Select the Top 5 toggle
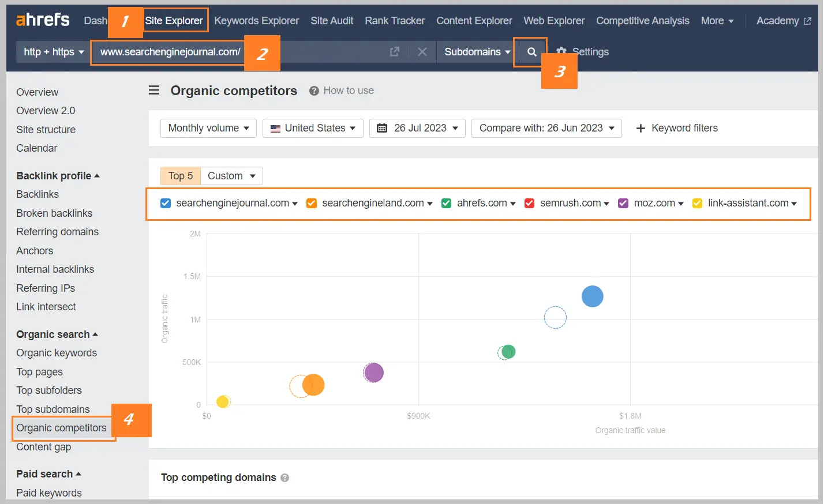This screenshot has height=504, width=824. pyautogui.click(x=181, y=176)
